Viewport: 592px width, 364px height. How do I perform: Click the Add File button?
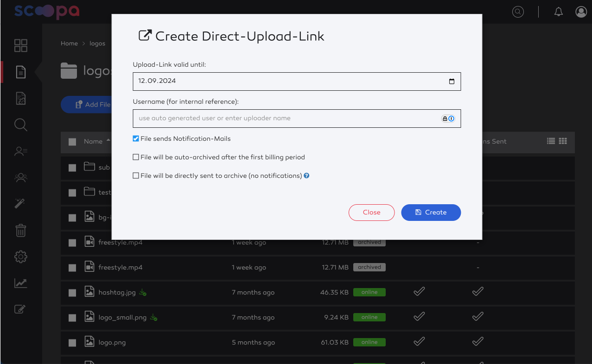86,105
